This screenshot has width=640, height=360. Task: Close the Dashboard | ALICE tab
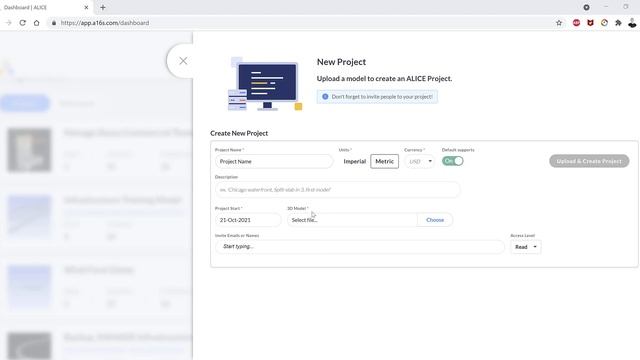(86, 7)
